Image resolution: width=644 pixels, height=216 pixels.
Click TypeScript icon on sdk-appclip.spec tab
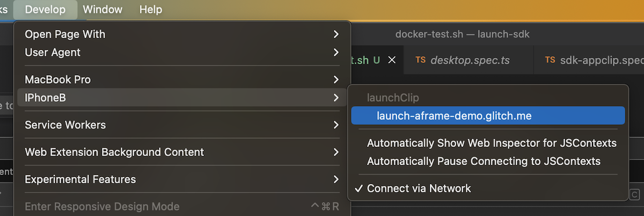tap(550, 60)
